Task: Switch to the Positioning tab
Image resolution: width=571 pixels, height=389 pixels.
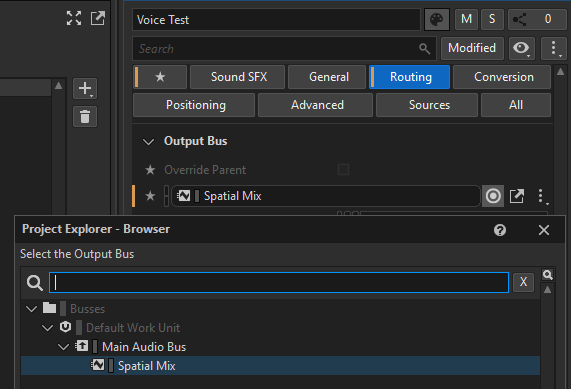Action: pos(194,105)
